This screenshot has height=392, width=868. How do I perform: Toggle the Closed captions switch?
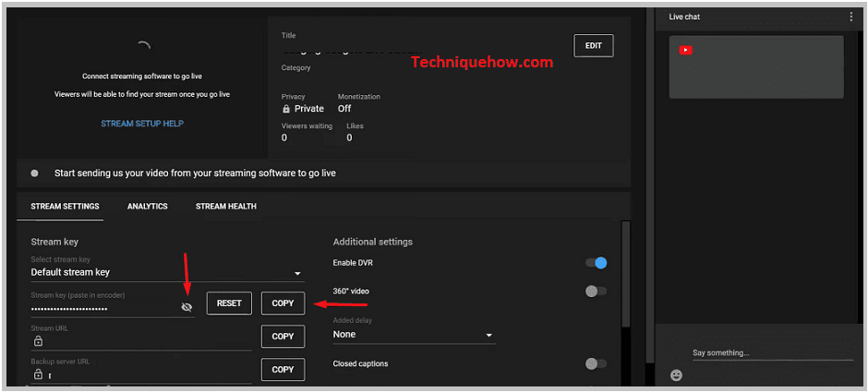click(x=597, y=363)
